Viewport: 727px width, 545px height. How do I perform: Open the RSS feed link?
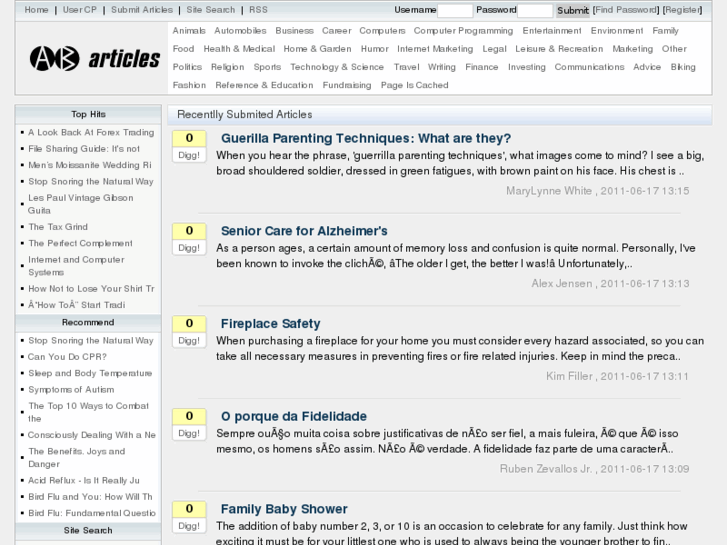tap(258, 10)
